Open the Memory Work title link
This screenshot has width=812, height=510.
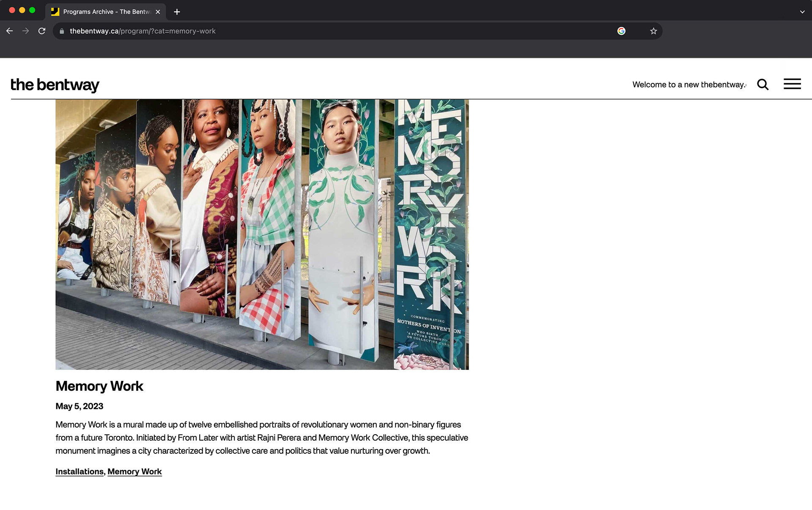coord(99,386)
